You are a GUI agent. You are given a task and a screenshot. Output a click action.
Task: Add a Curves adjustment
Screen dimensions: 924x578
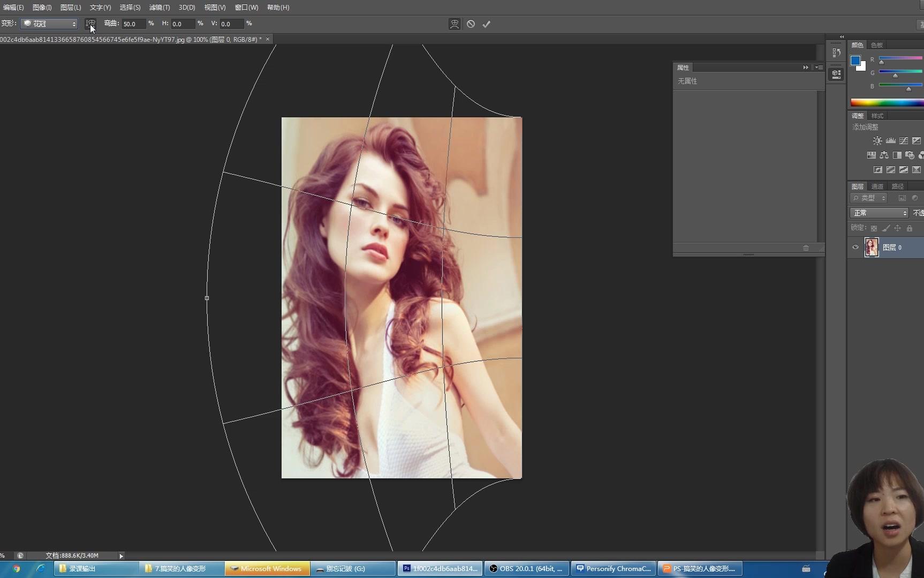pyautogui.click(x=904, y=141)
